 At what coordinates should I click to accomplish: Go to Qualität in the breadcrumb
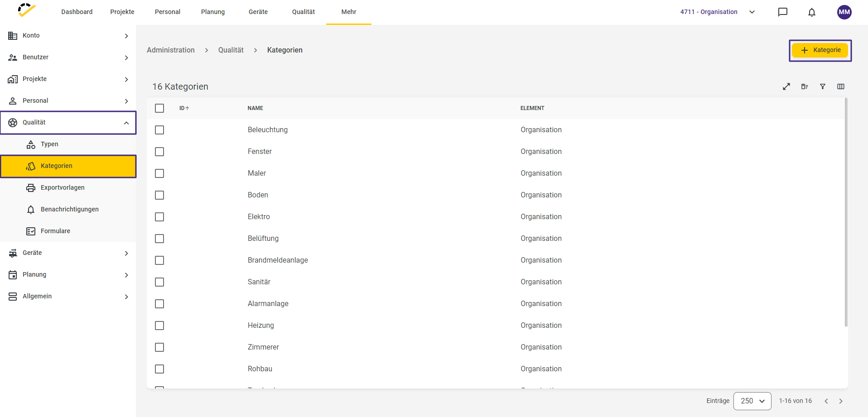point(231,50)
